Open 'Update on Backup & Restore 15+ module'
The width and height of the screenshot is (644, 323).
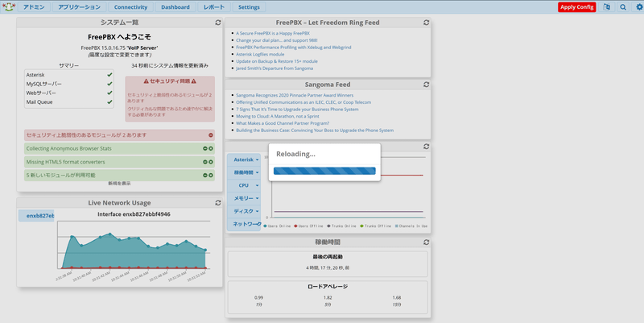tap(277, 61)
